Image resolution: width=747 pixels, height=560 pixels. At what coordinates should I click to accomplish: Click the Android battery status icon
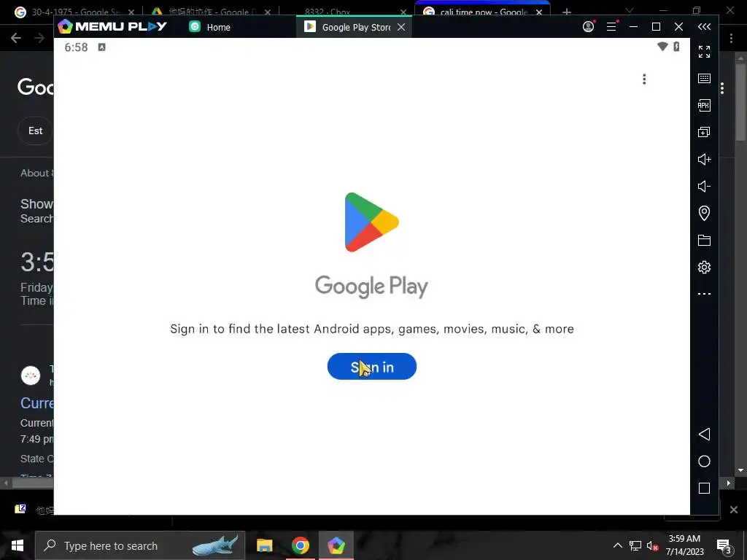(676, 46)
